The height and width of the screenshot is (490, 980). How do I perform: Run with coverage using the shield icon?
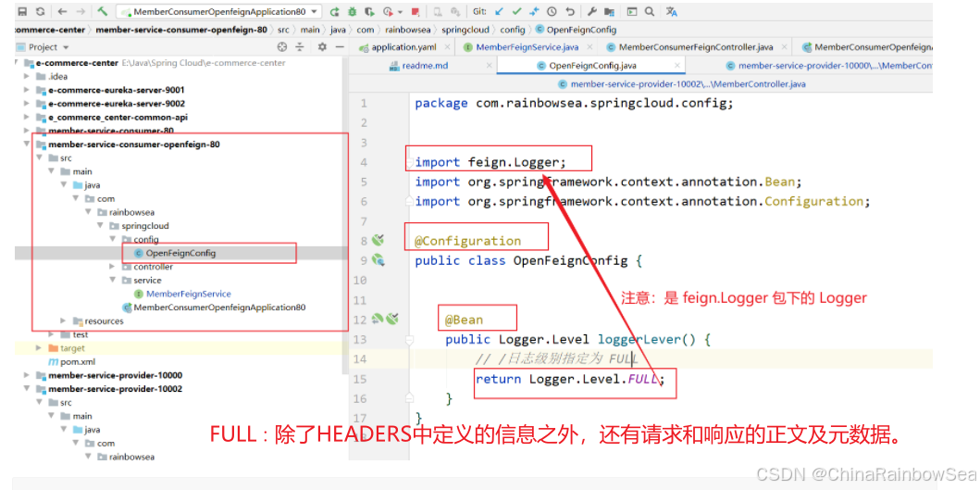[370, 11]
